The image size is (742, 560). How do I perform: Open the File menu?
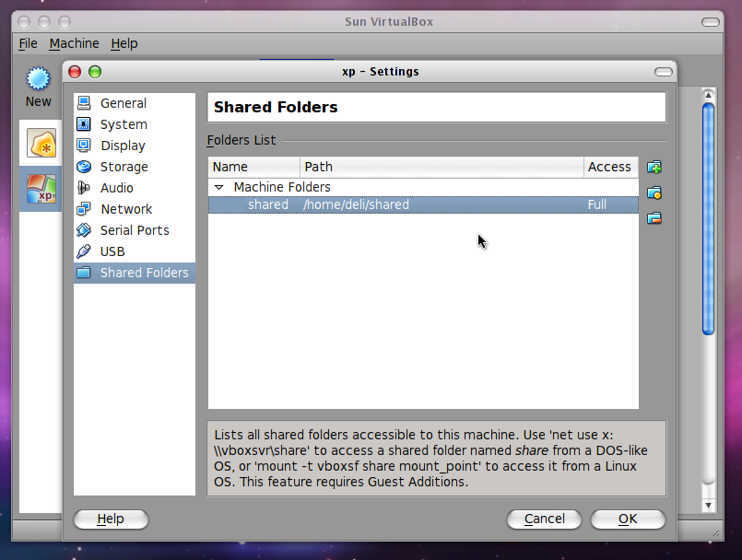pyautogui.click(x=28, y=43)
